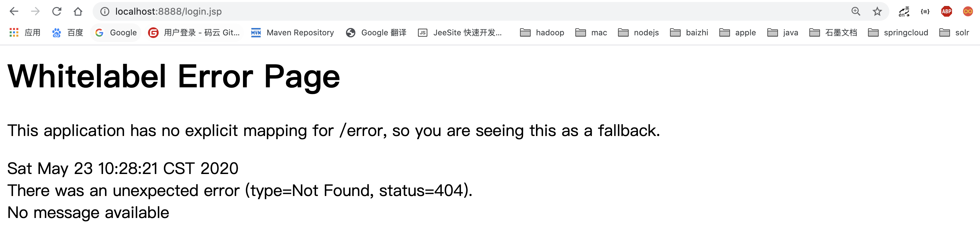Open the 百度 bookmark
The image size is (980, 230).
tap(67, 33)
